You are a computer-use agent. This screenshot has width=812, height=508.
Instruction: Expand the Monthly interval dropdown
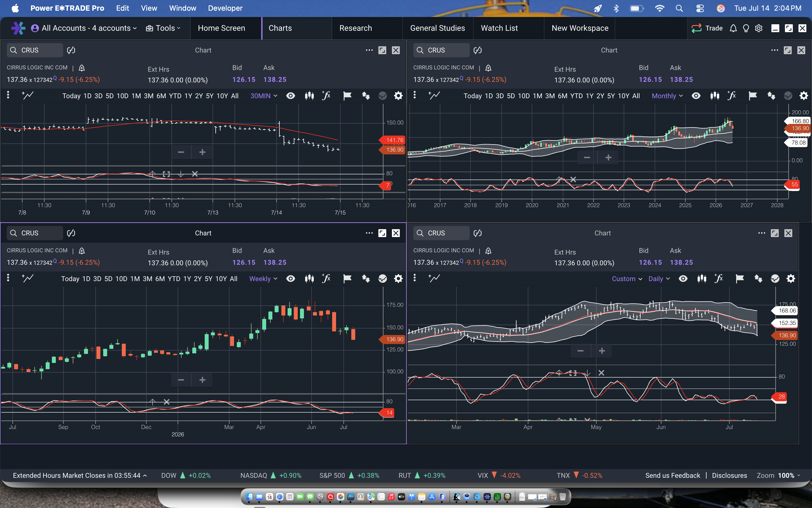pos(667,96)
